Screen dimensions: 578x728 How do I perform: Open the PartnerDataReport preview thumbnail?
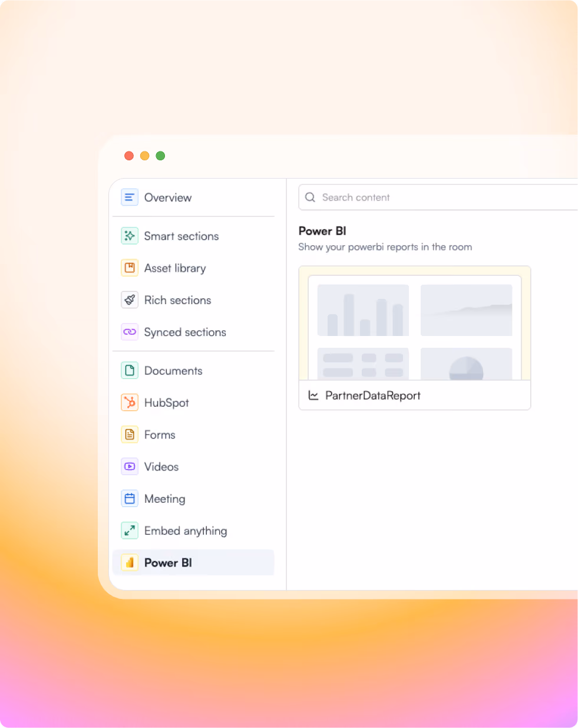(x=415, y=323)
